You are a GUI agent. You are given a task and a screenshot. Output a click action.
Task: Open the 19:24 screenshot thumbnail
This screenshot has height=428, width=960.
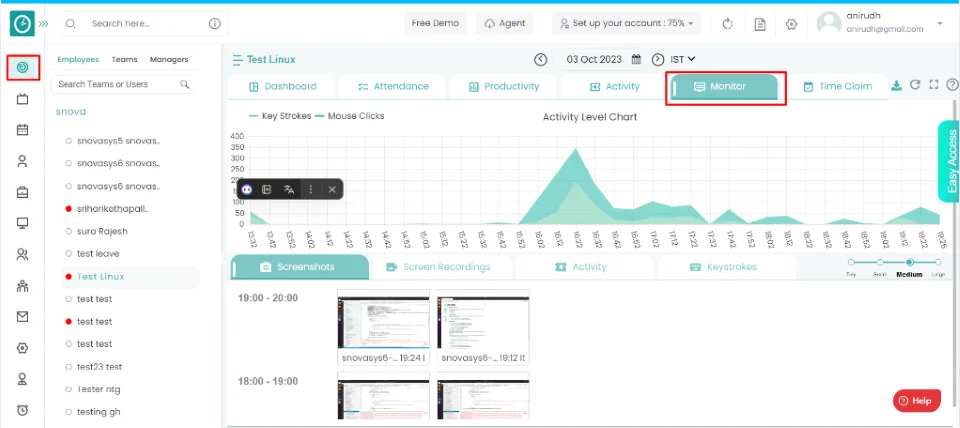(383, 320)
